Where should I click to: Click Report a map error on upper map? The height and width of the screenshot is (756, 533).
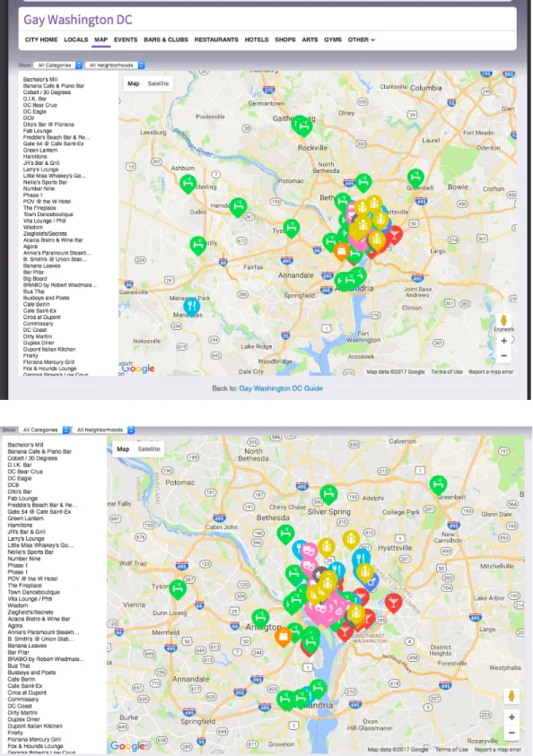[491, 372]
